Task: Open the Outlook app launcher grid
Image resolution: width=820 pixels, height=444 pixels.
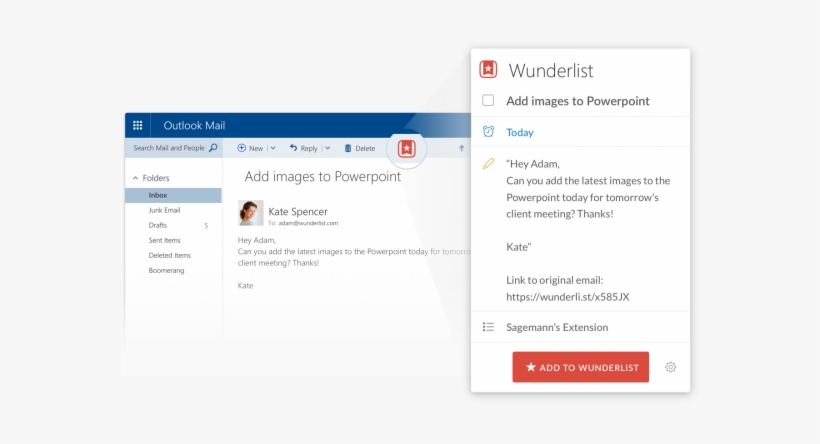Action: pos(138,126)
